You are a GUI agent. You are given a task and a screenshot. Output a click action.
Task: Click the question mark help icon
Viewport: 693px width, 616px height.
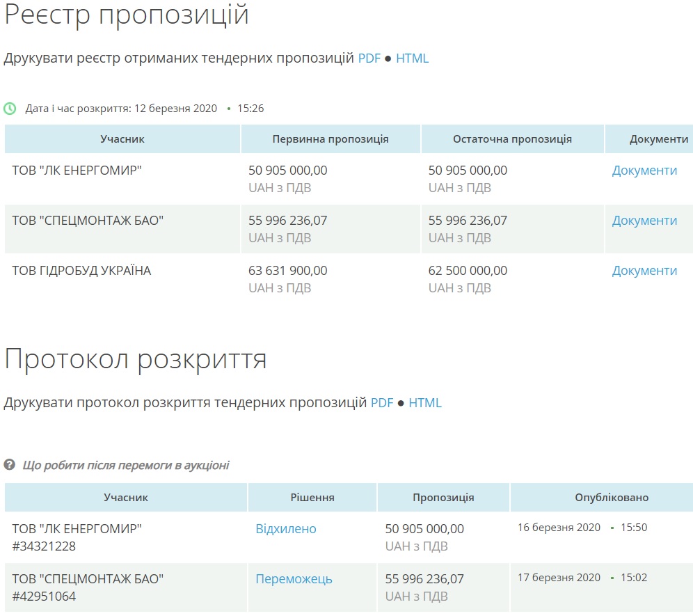(x=9, y=465)
